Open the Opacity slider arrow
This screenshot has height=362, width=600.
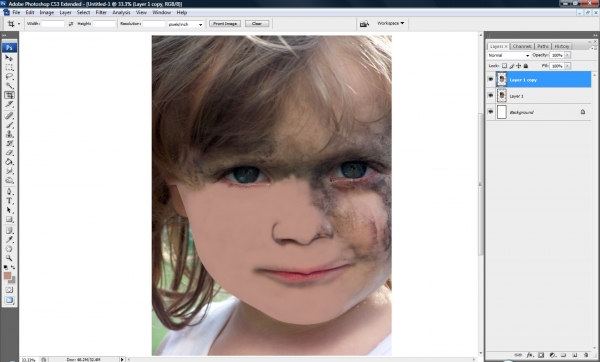click(x=567, y=55)
